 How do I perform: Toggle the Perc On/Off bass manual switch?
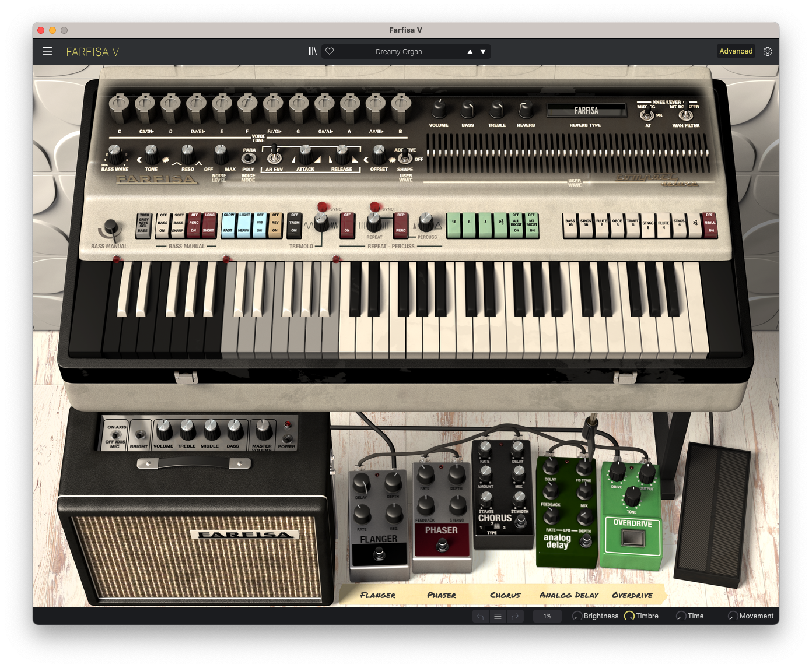194,224
